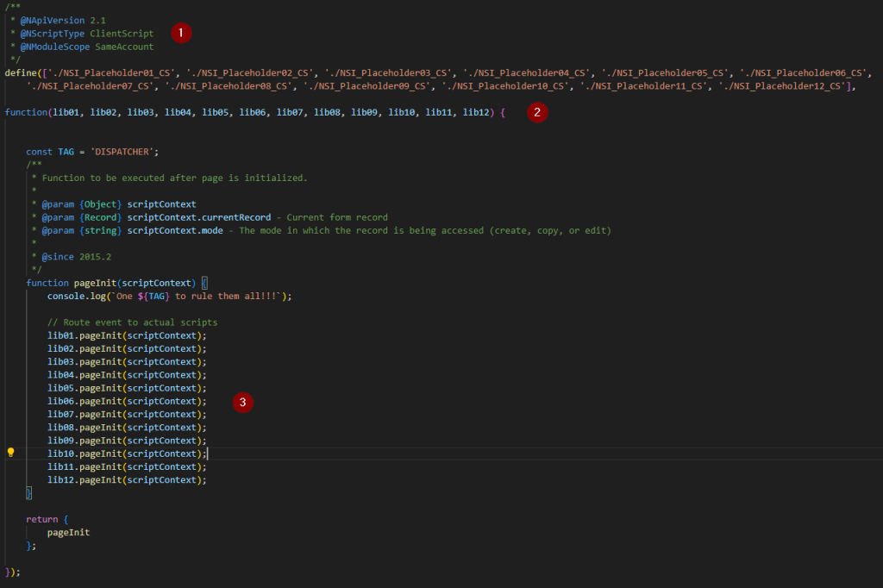Click the 'SameAccount' module scope value

pyautogui.click(x=124, y=47)
